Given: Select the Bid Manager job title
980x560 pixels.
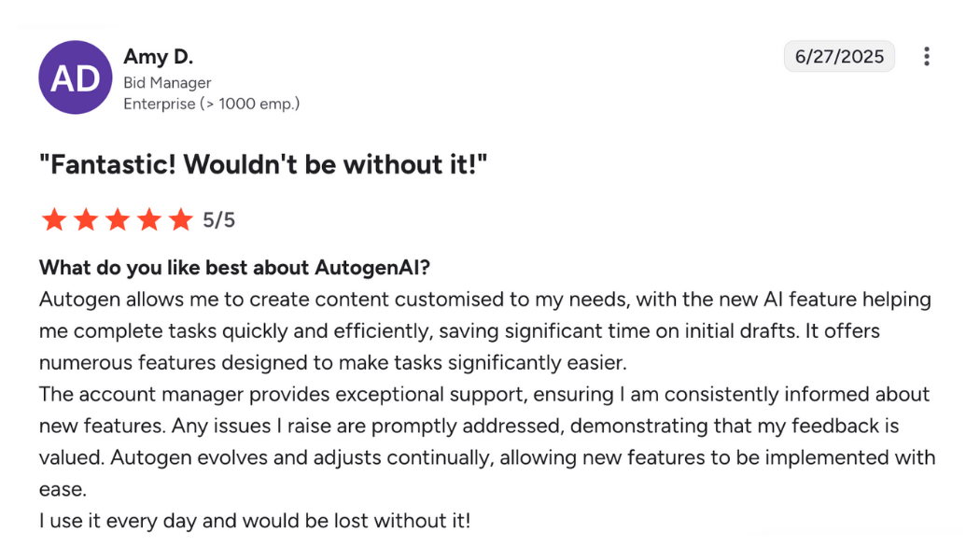Looking at the screenshot, I should click(167, 83).
